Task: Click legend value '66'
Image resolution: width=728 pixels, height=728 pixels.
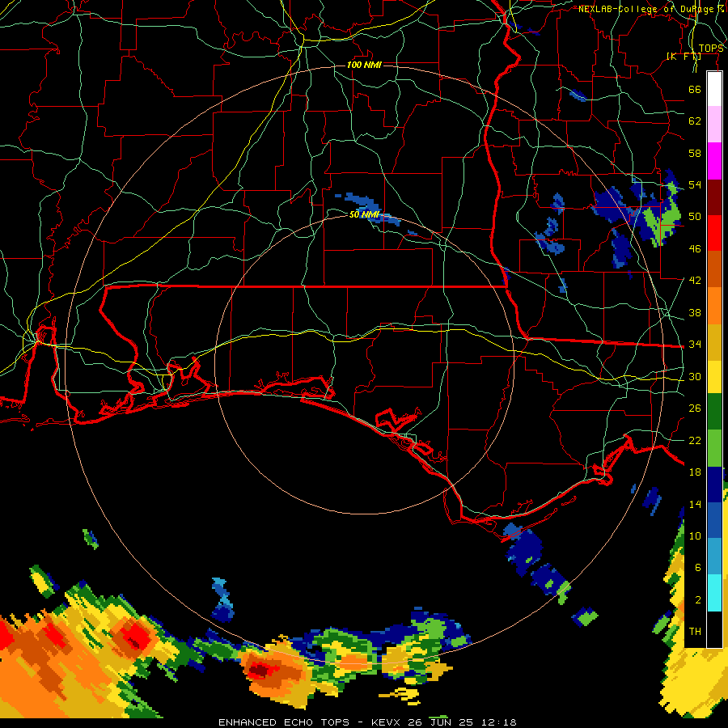Action: pyautogui.click(x=695, y=89)
